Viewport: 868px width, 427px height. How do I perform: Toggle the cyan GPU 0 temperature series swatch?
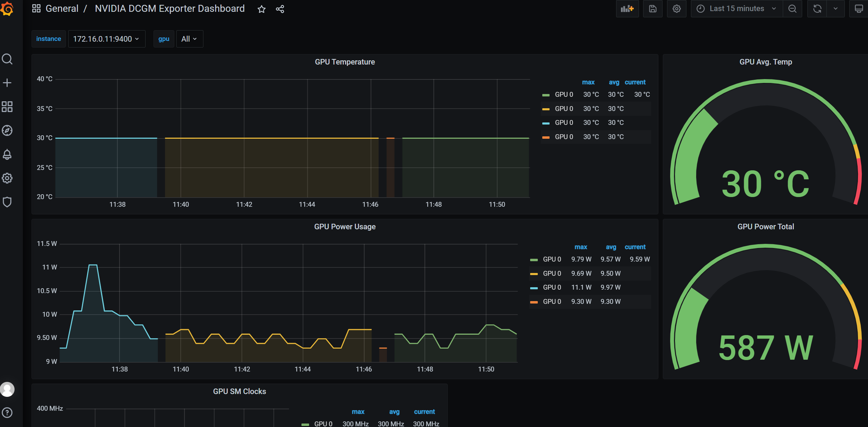pos(546,123)
